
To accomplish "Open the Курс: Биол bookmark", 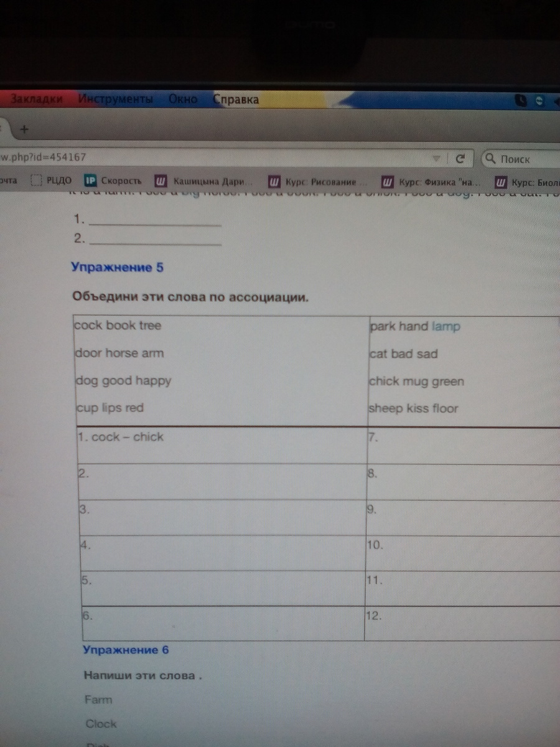I will click(529, 182).
